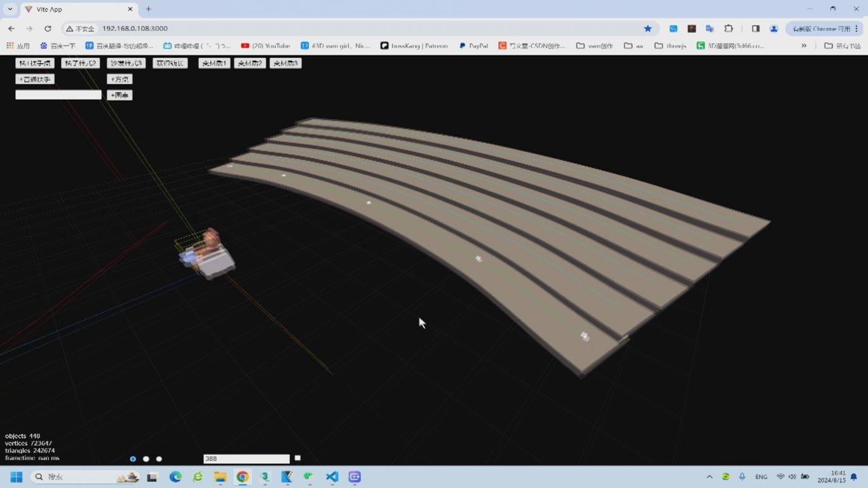The image size is (868, 488).
Task: Open Task View on the taskbar
Action: (152, 477)
